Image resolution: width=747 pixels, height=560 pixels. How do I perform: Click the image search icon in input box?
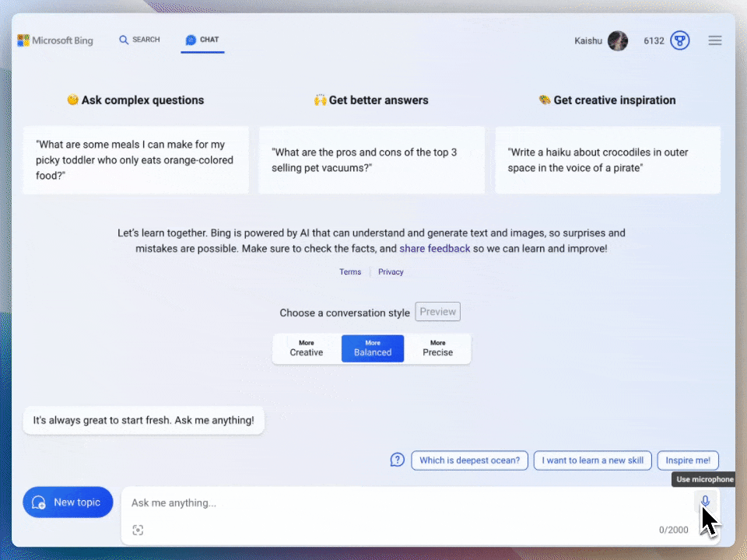pyautogui.click(x=138, y=530)
